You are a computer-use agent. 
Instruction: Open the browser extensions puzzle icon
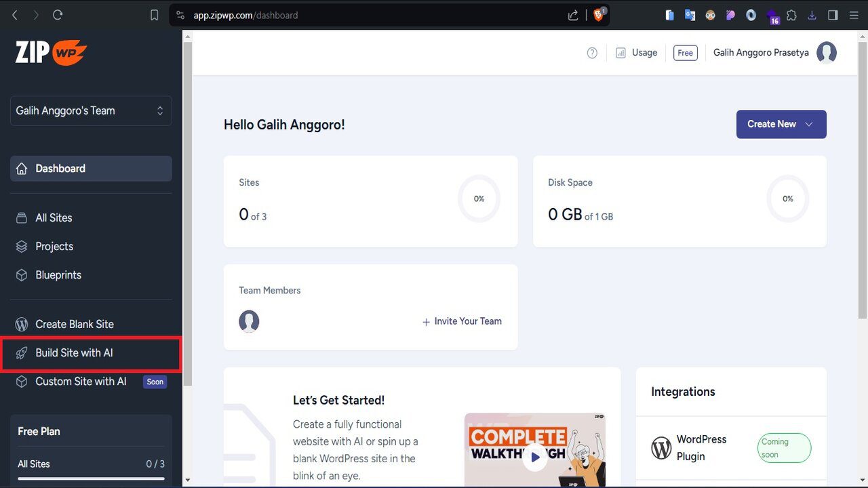coord(791,15)
